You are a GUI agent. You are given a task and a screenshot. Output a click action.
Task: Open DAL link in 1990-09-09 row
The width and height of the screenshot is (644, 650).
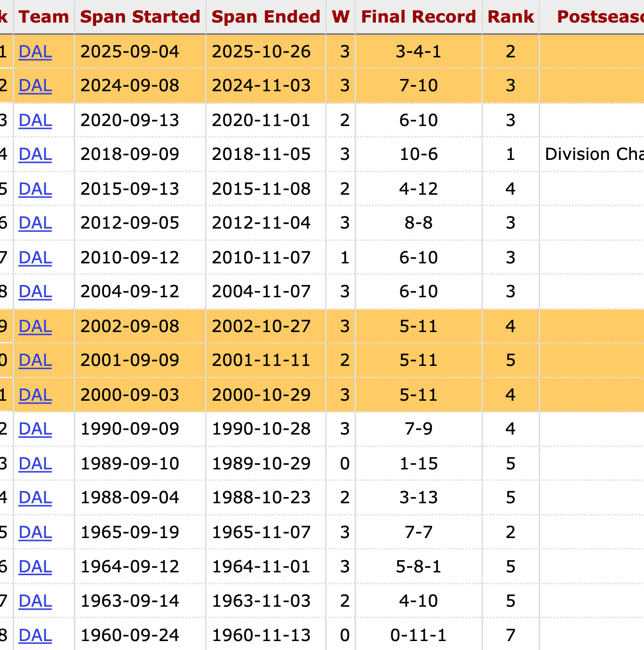pos(35,429)
